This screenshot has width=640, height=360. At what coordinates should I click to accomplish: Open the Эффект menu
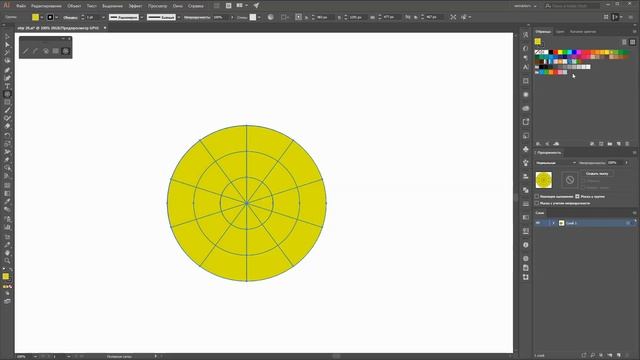tap(135, 6)
